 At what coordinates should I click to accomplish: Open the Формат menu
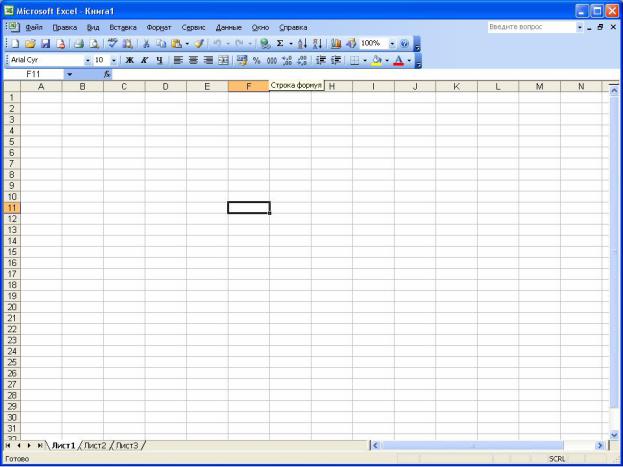159,27
